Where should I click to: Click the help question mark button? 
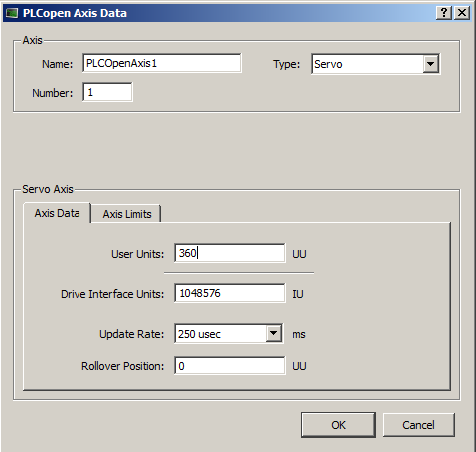pos(444,13)
